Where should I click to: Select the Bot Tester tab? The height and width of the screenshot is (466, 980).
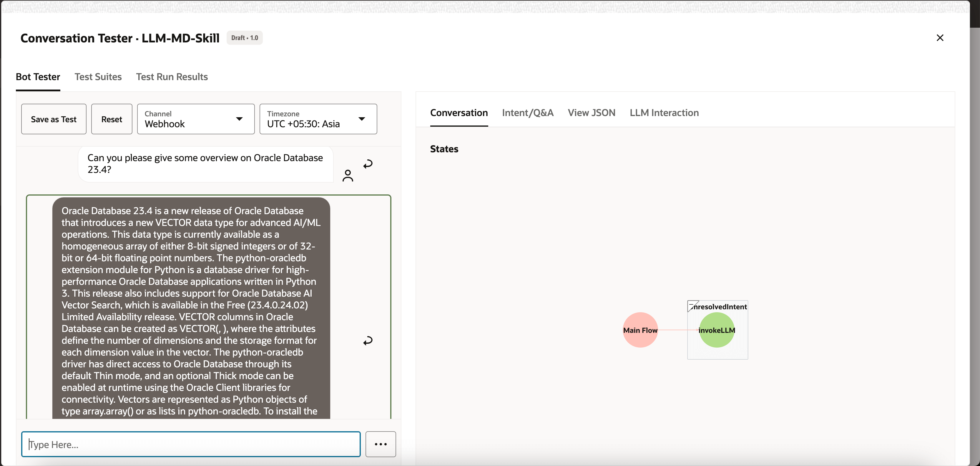[38, 77]
